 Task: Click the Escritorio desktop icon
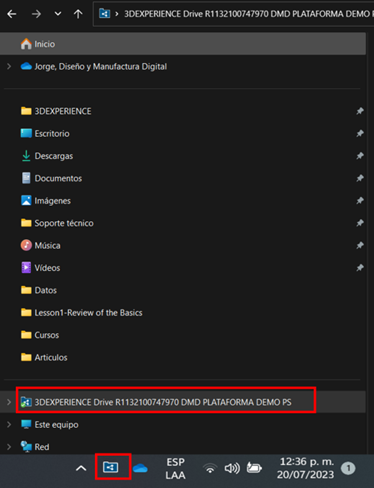pos(26,133)
